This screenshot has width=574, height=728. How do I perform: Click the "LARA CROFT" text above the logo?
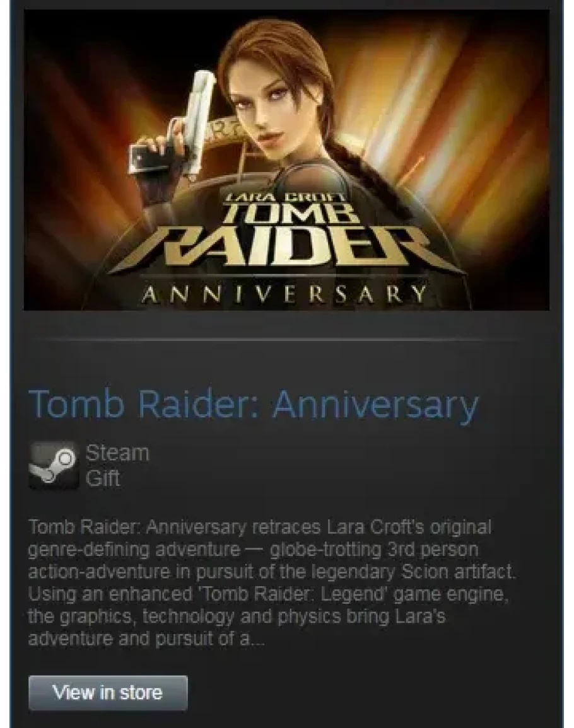coord(284,197)
